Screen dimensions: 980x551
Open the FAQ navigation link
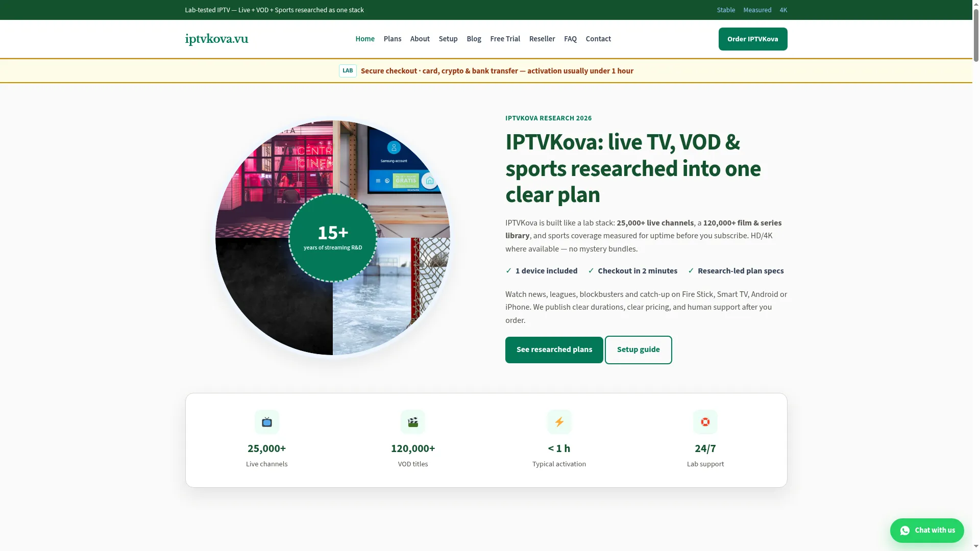tap(570, 39)
